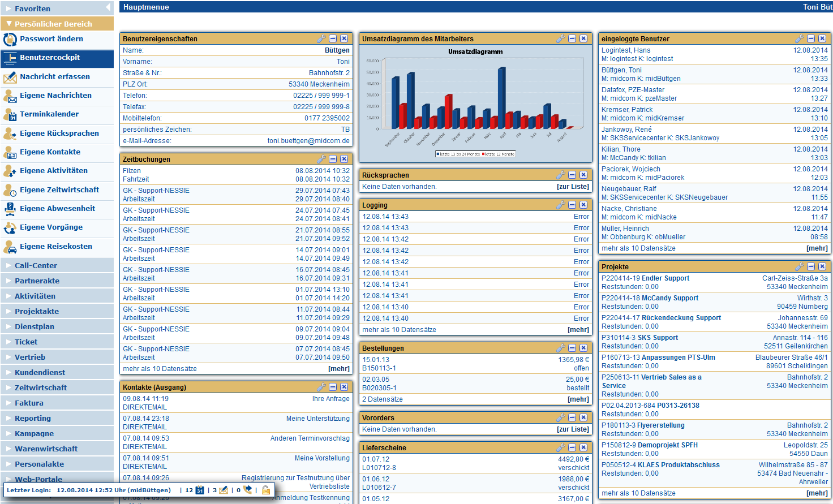Click the padlock icon in status bar
833x504 pixels.
click(266, 490)
